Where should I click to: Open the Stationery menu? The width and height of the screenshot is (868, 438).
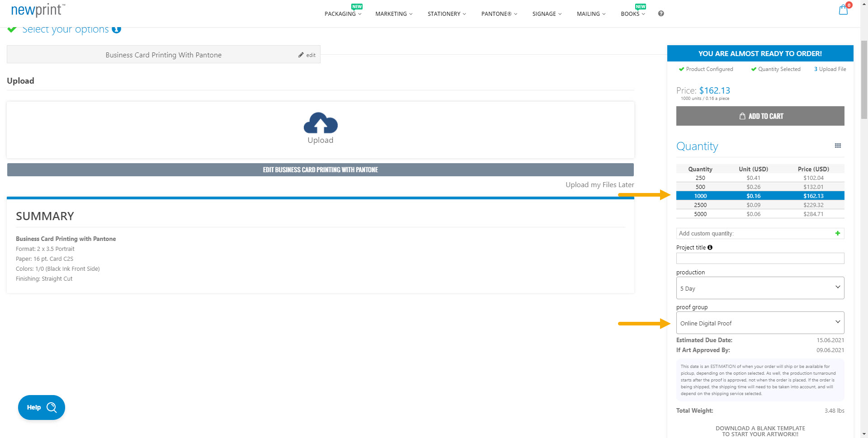447,14
